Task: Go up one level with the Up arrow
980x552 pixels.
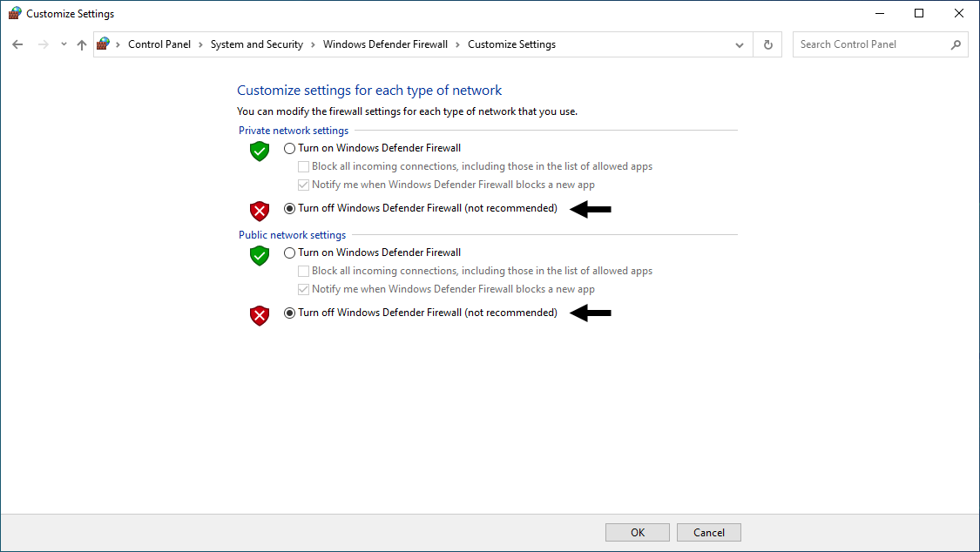Action: pyautogui.click(x=82, y=44)
